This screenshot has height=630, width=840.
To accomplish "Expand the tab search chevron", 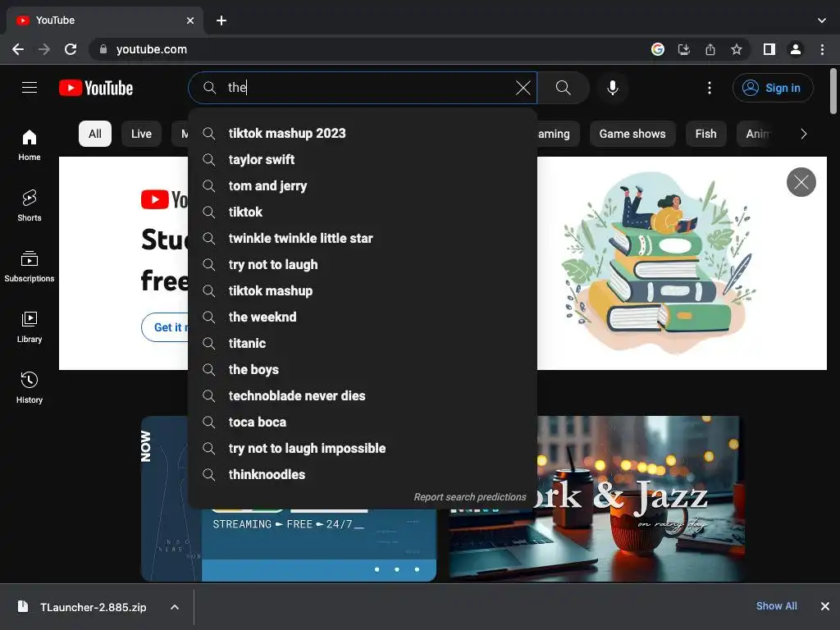I will point(822,21).
